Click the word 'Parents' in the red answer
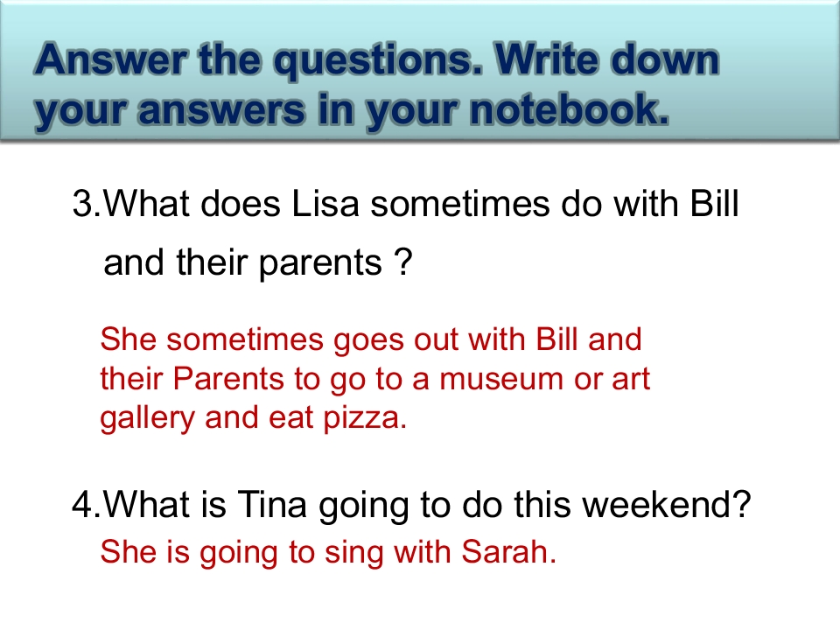The height and width of the screenshot is (630, 840). (228, 379)
